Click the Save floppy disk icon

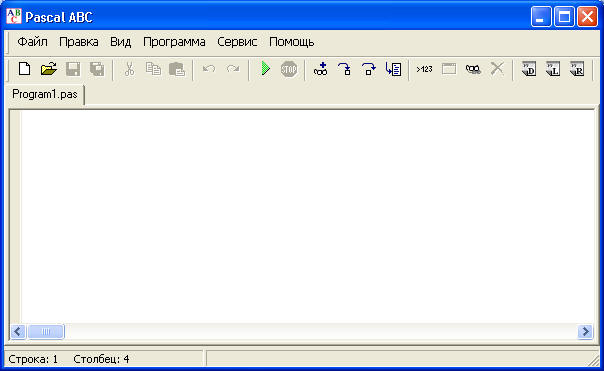73,69
